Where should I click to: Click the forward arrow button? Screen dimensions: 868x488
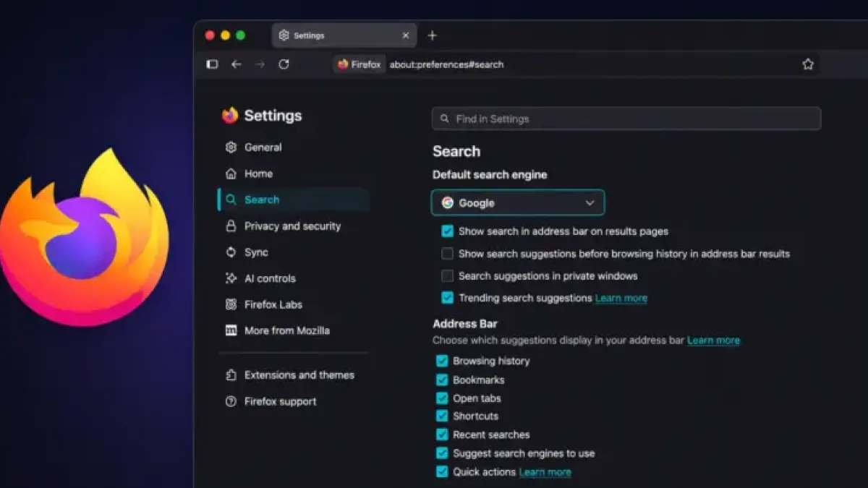click(x=260, y=64)
